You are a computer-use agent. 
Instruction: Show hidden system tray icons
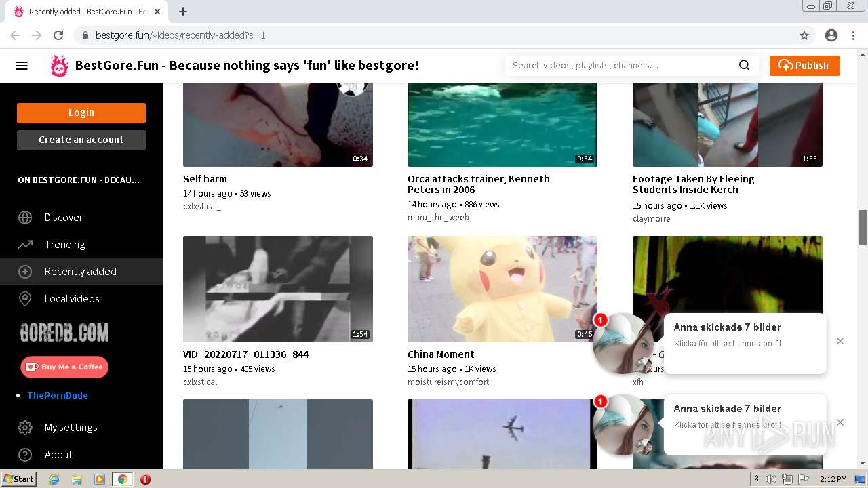tap(757, 479)
